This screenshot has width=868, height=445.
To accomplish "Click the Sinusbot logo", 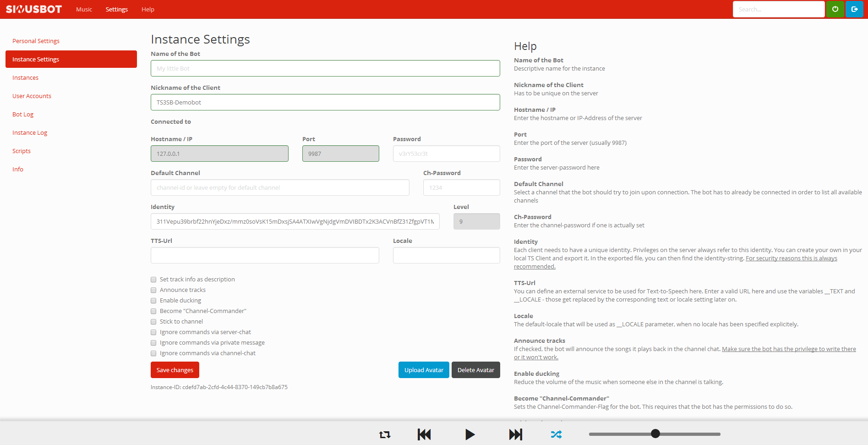I will point(33,9).
